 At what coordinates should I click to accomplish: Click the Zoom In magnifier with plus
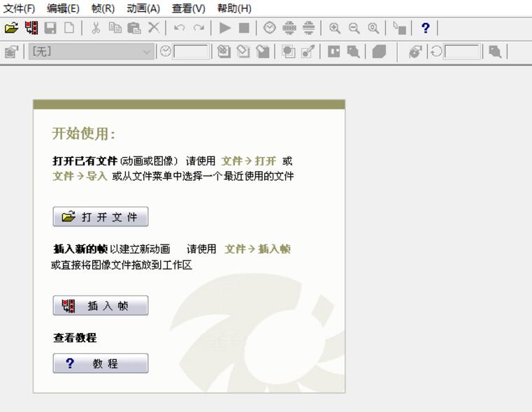click(335, 28)
